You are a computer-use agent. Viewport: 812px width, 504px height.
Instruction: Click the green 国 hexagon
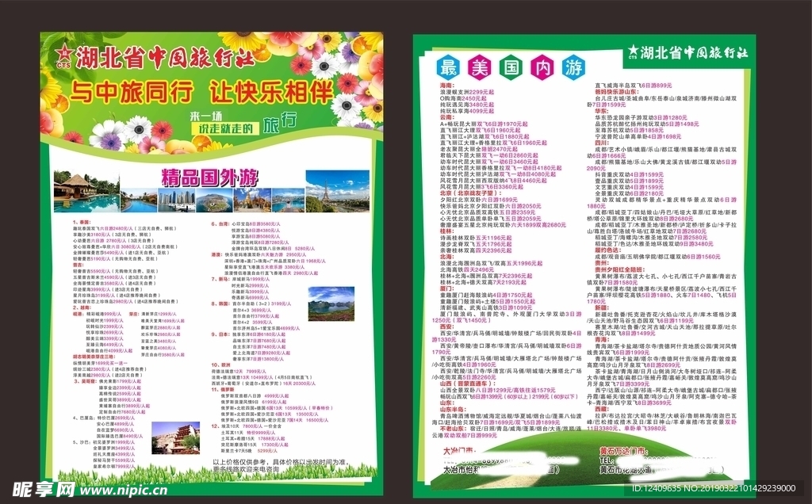[511, 68]
